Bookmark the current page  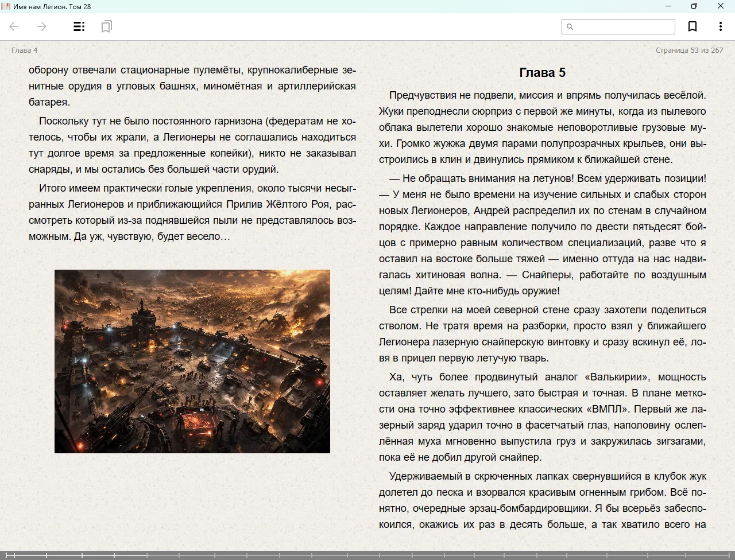pos(693,26)
